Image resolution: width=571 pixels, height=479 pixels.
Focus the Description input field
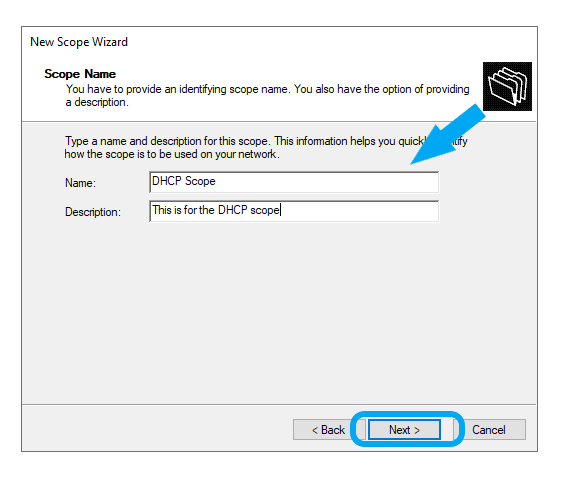pos(294,211)
